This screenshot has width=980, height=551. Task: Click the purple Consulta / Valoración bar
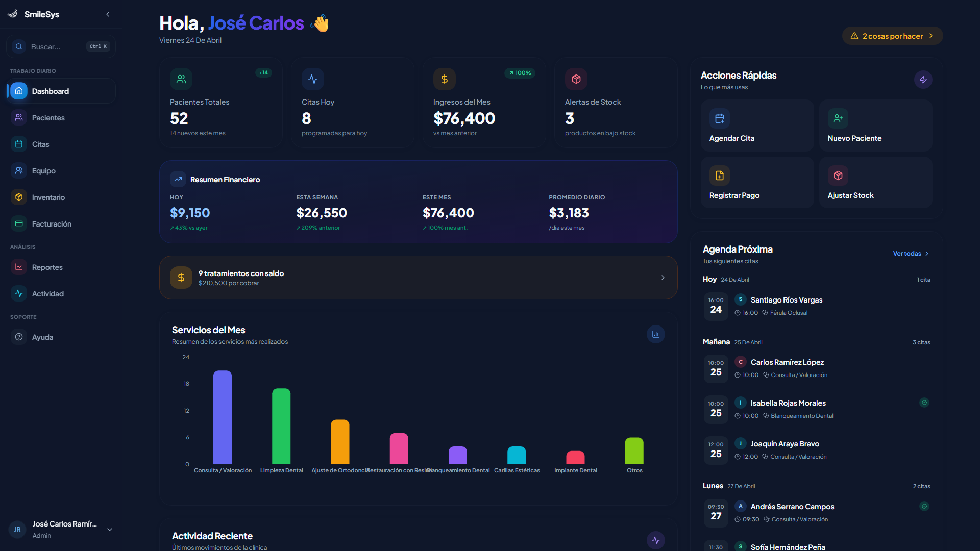pyautogui.click(x=222, y=417)
